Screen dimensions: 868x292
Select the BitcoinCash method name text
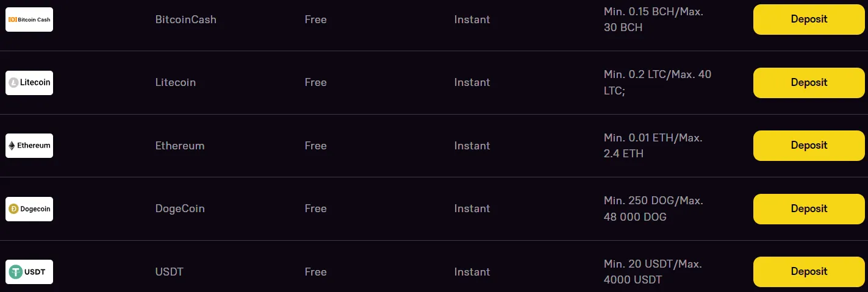(186, 20)
